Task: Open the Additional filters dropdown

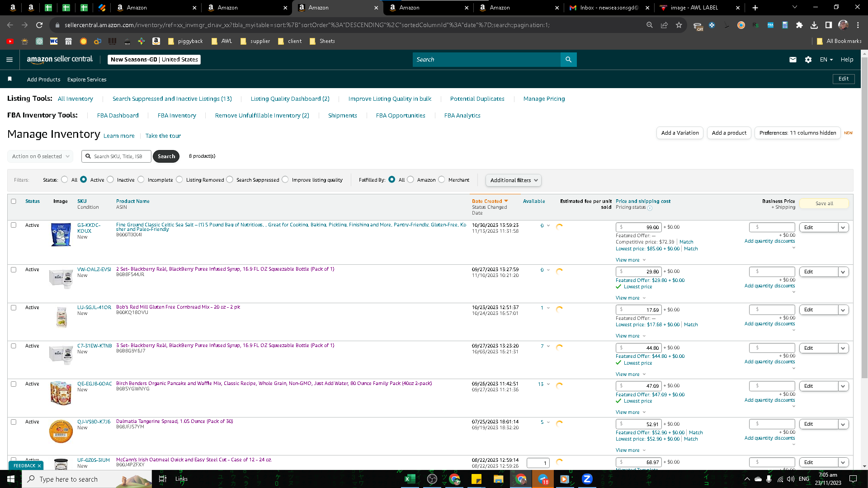Action: point(514,180)
